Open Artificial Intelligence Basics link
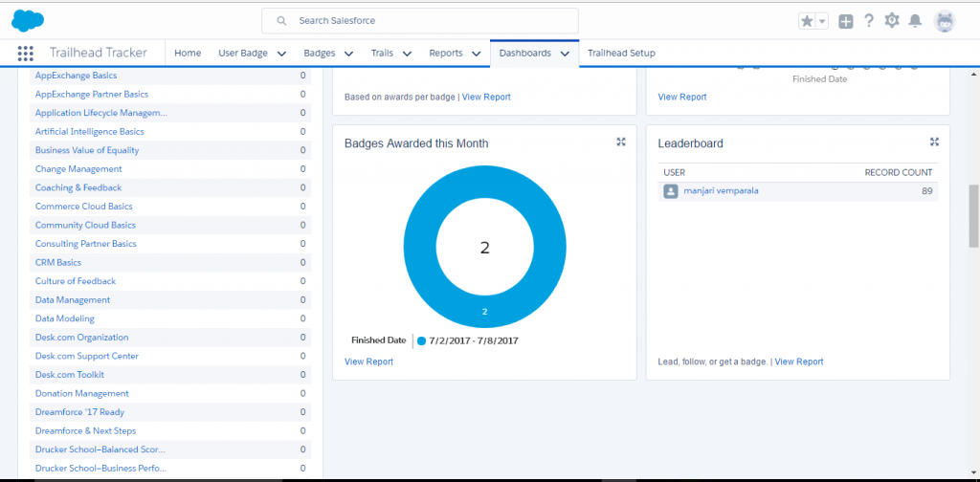The height and width of the screenshot is (482, 980). [x=89, y=132]
